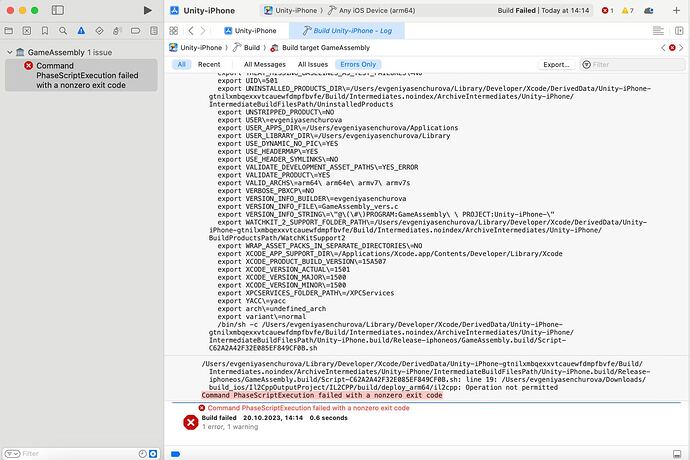Toggle the bottom debug area panel

[677, 454]
